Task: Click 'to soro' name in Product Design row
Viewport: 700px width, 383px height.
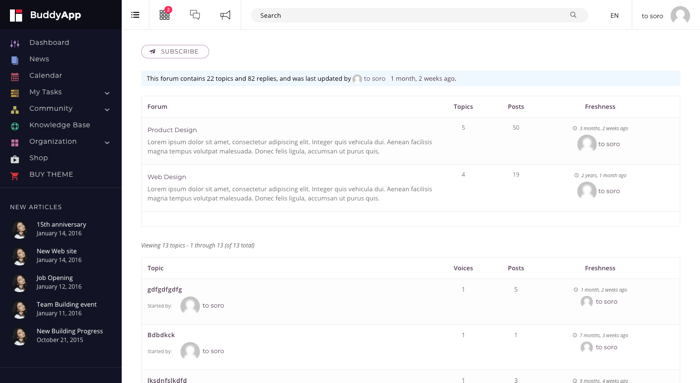Action: tap(609, 144)
